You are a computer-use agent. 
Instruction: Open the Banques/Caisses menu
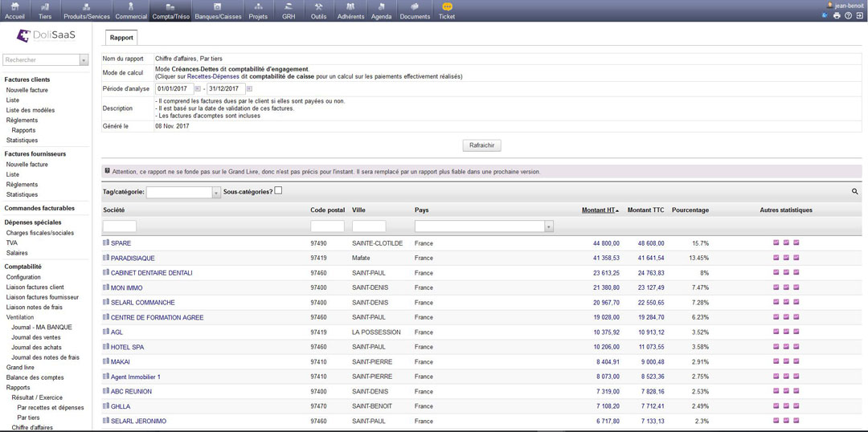218,11
